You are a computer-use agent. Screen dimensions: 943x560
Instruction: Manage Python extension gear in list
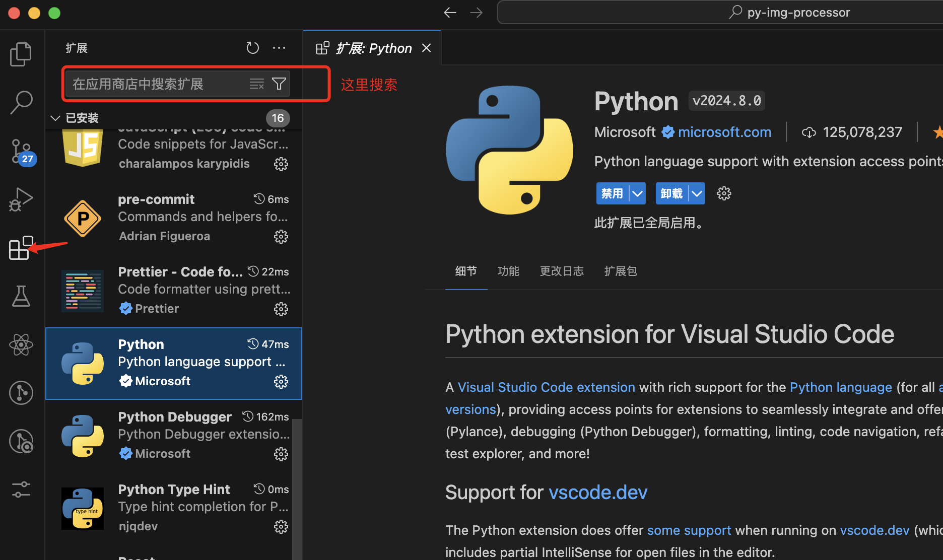(281, 382)
